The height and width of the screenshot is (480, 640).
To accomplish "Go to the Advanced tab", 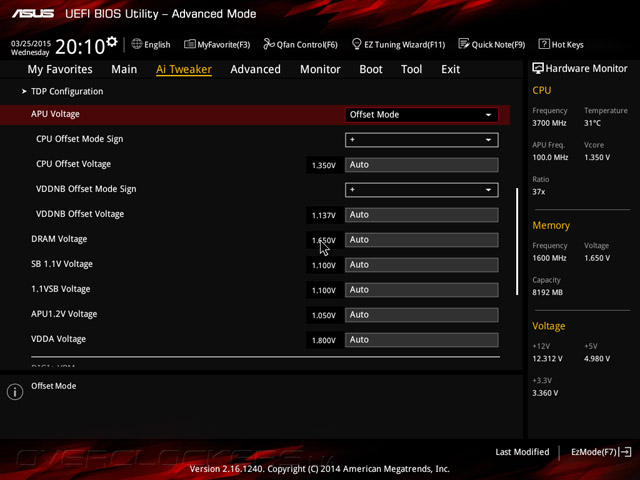I will pyautogui.click(x=256, y=69).
